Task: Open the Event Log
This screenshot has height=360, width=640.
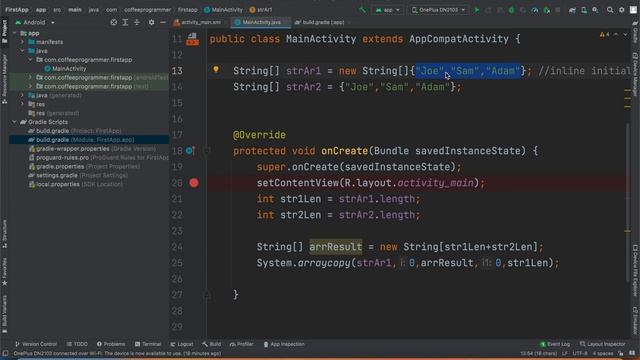Action: click(555, 344)
